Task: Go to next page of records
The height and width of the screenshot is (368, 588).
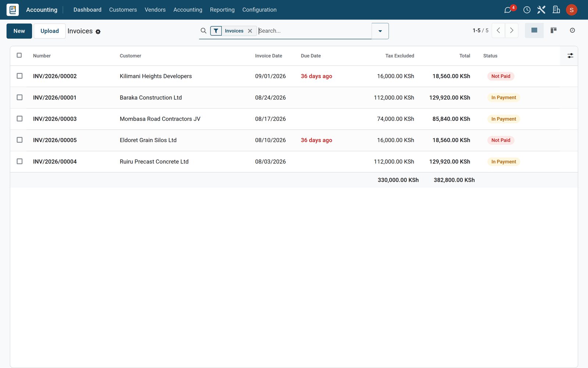Action: [512, 31]
